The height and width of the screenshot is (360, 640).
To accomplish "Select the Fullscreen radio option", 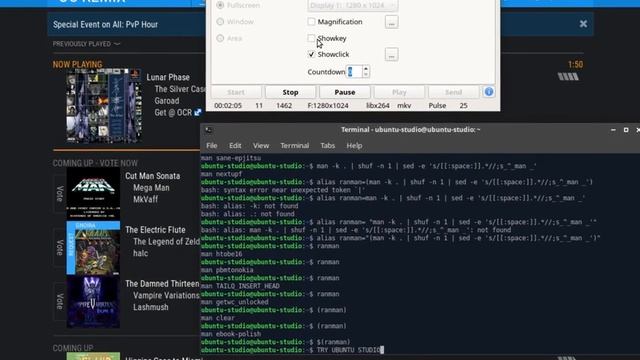I will pos(220,5).
